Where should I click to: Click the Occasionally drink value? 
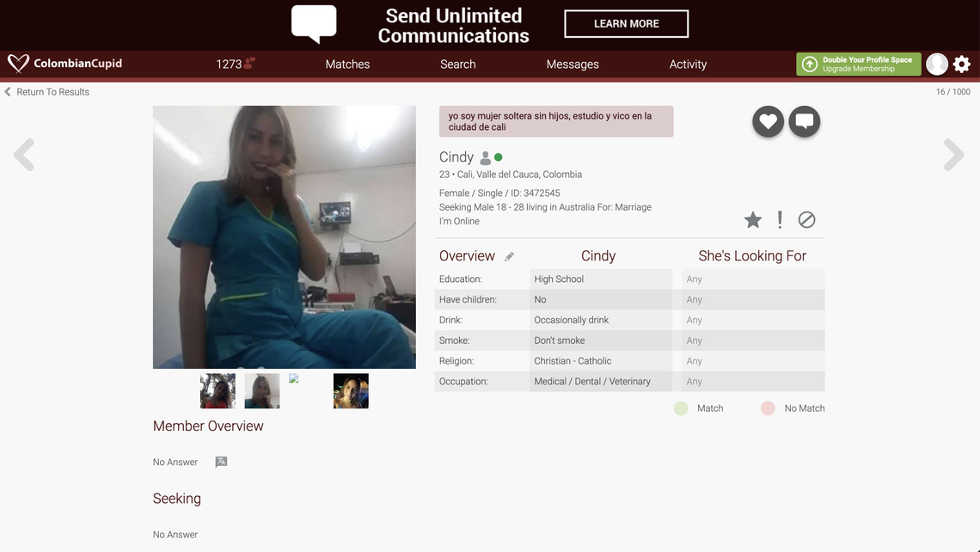(x=572, y=320)
